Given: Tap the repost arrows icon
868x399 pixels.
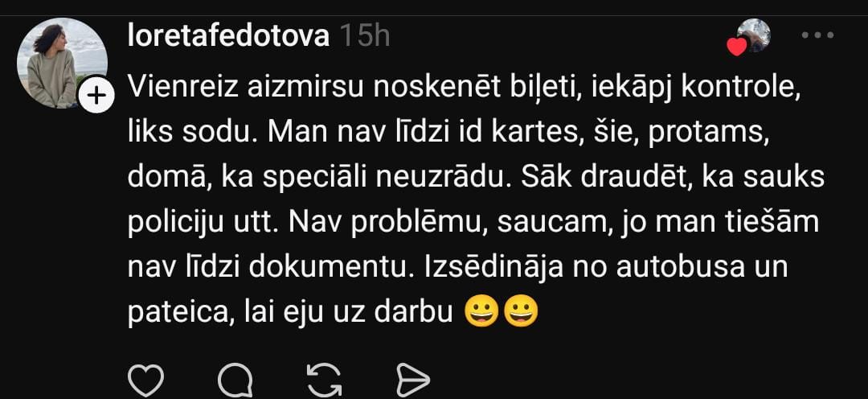Looking at the screenshot, I should [324, 380].
